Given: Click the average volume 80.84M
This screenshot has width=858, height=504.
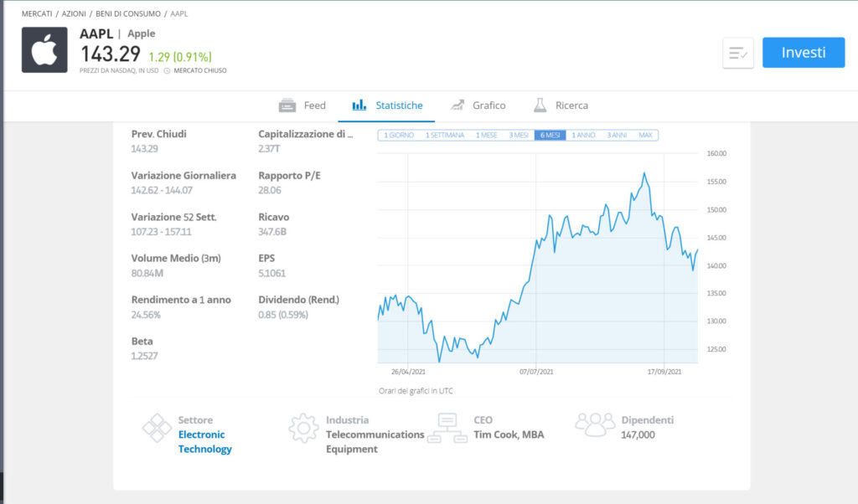Looking at the screenshot, I should (147, 273).
